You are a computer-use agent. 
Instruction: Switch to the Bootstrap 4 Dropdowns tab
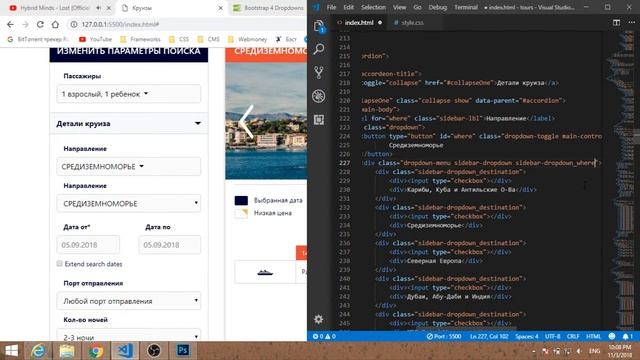(269, 8)
